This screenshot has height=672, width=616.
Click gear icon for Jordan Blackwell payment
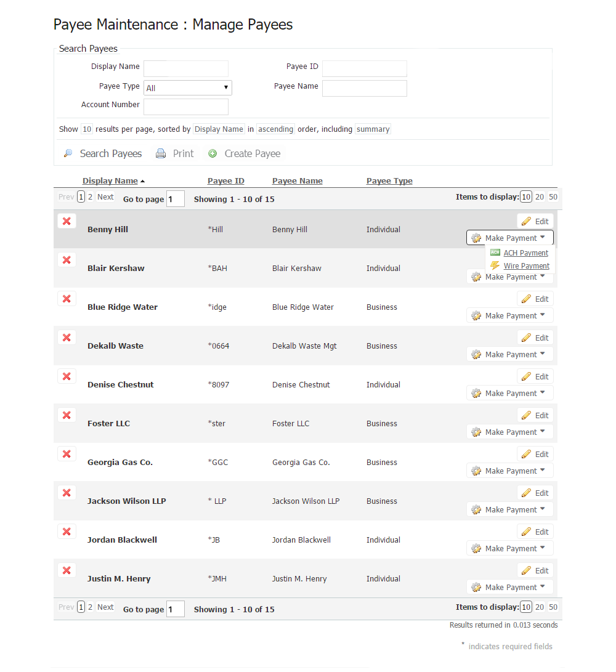(x=476, y=548)
